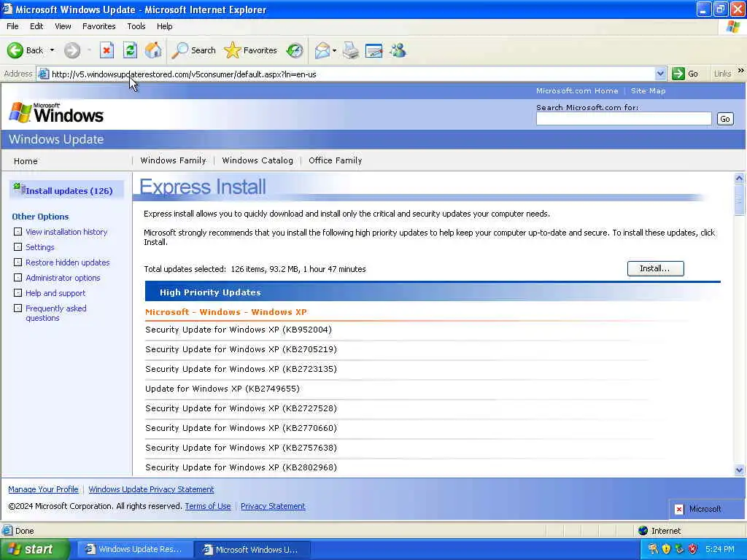
Task: Open Microsoft.com Home link
Action: [x=577, y=90]
